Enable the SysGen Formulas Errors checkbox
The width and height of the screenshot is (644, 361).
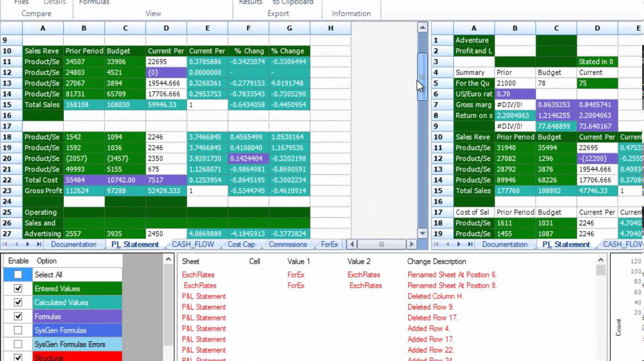tap(18, 344)
